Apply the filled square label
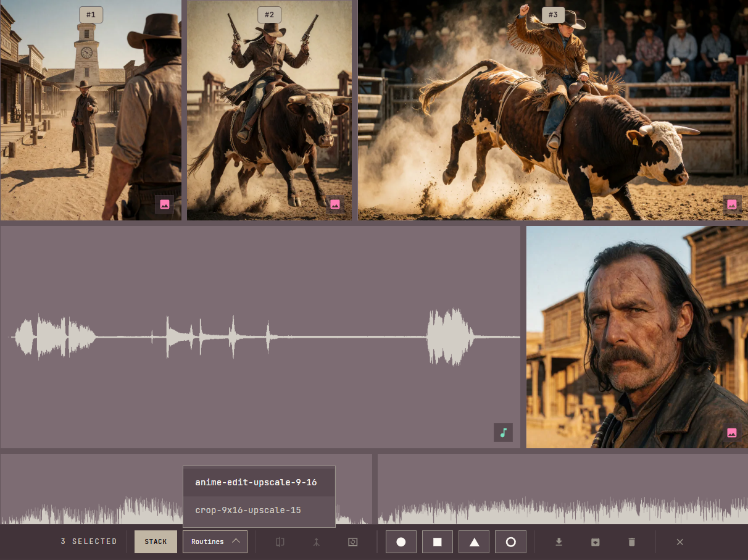 [438, 541]
